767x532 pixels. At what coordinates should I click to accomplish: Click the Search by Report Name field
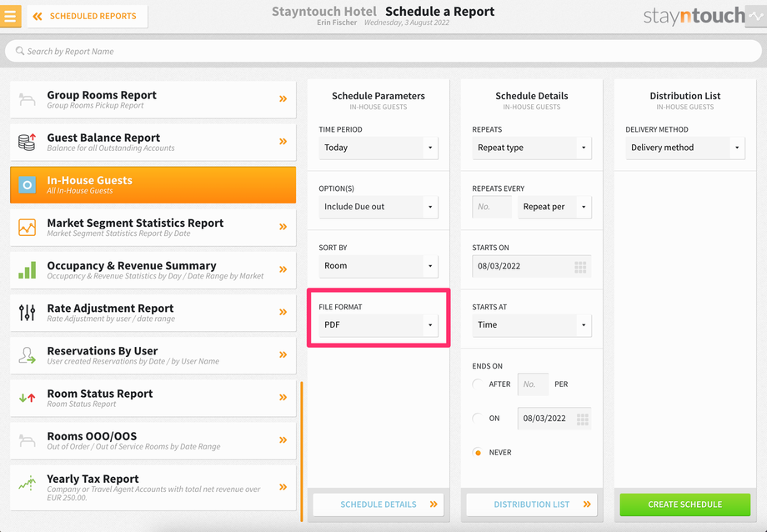383,51
